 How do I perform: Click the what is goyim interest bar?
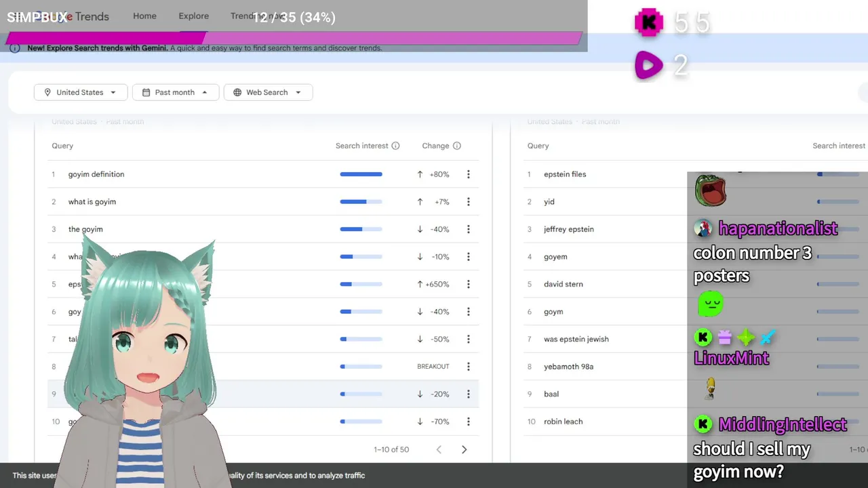[x=361, y=202]
